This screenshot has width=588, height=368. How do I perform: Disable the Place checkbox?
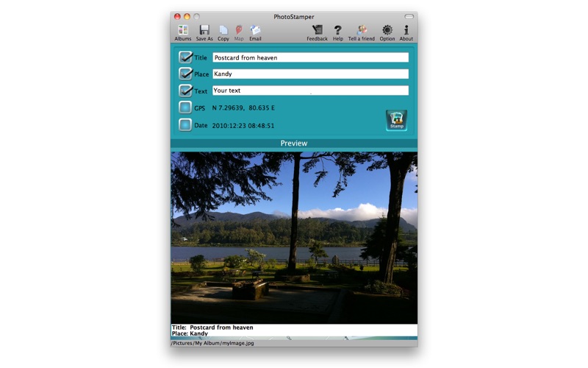coord(185,74)
